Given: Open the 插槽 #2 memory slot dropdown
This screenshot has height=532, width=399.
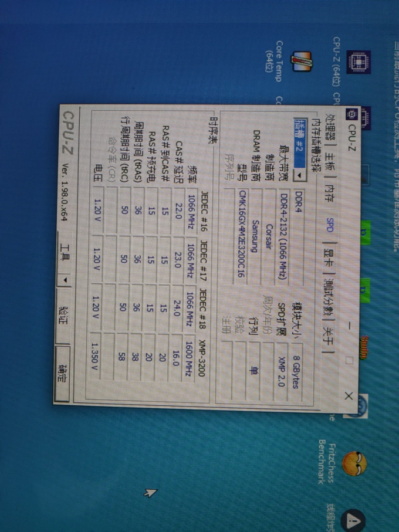Looking at the screenshot, I should tap(300, 150).
